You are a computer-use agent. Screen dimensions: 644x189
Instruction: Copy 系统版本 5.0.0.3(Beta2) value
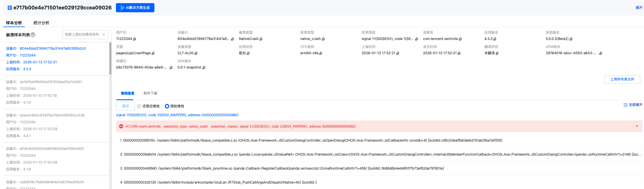[x=571, y=39]
